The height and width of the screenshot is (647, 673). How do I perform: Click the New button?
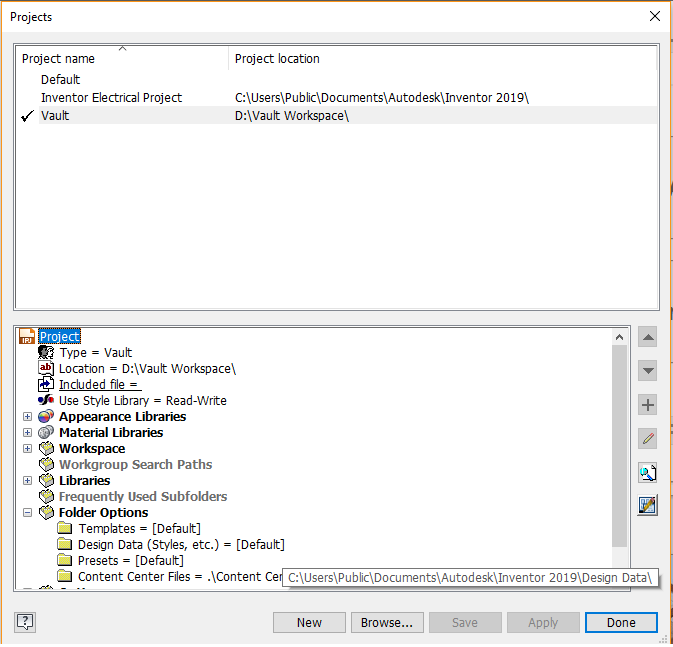tap(309, 623)
